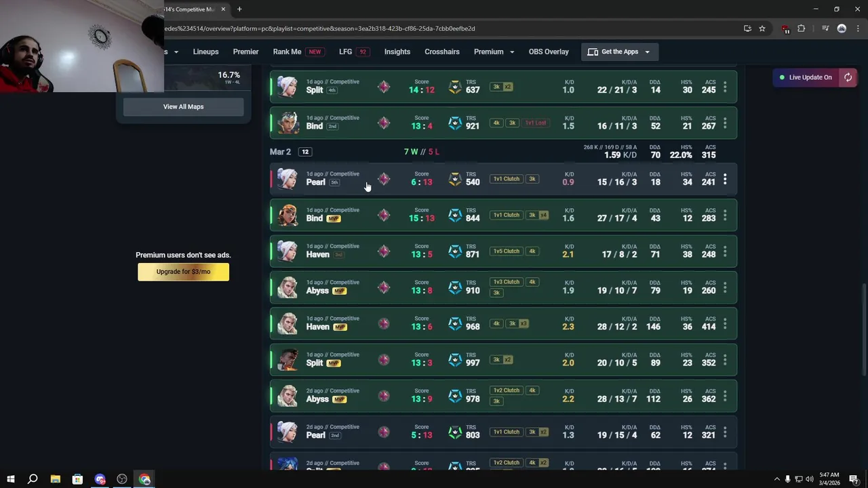Show hidden system tray icons

[x=777, y=479]
